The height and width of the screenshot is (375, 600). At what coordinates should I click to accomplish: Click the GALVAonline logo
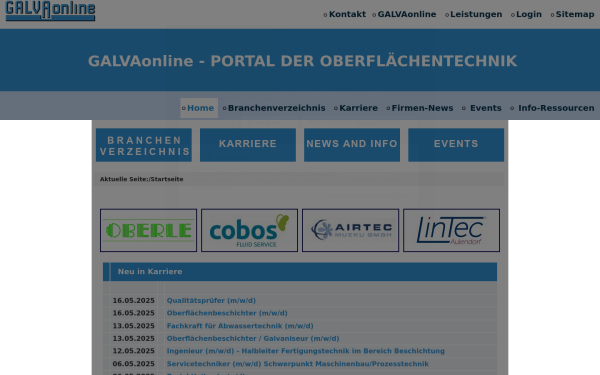(x=50, y=10)
